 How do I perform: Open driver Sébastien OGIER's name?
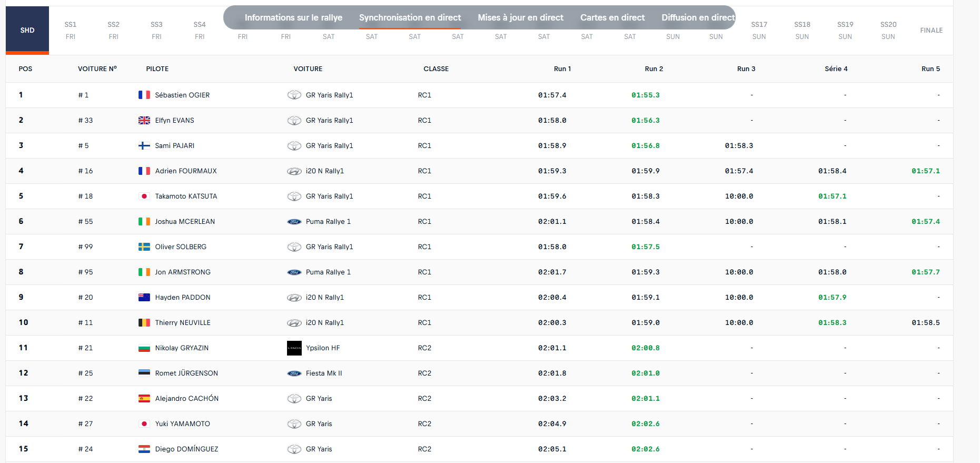[182, 95]
